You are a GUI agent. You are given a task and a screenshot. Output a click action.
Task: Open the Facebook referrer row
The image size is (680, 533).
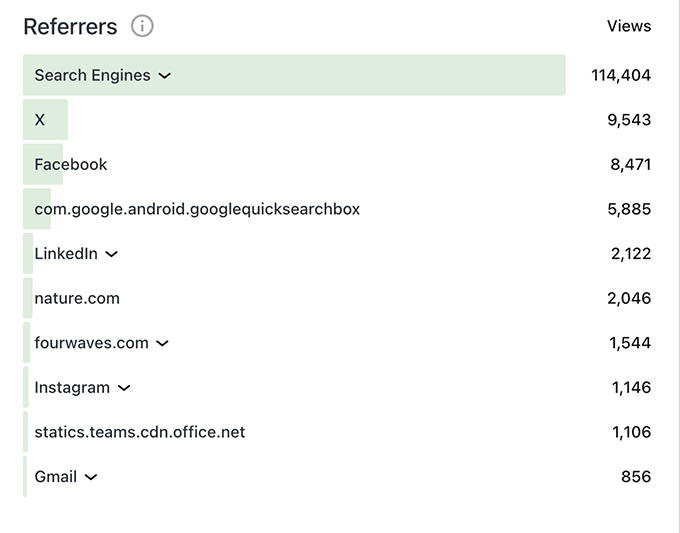(x=71, y=164)
